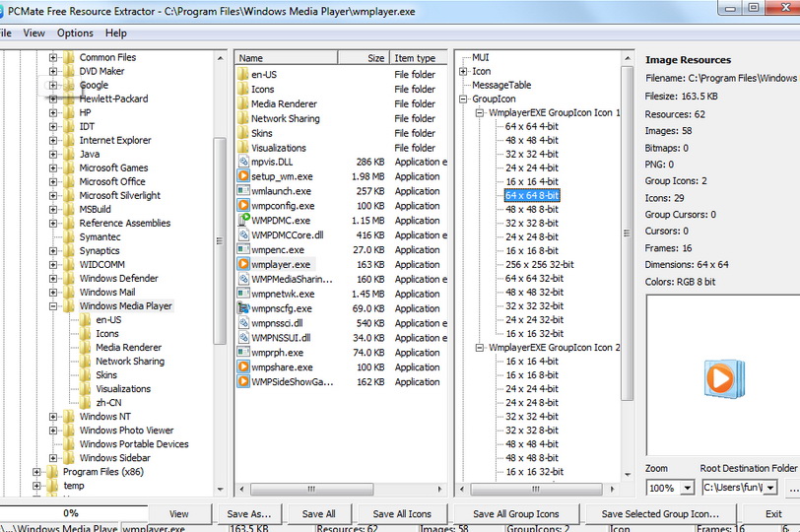Click the wmpnscfg.exe file icon
Screen dimensions: 800x532
pyautogui.click(x=243, y=308)
